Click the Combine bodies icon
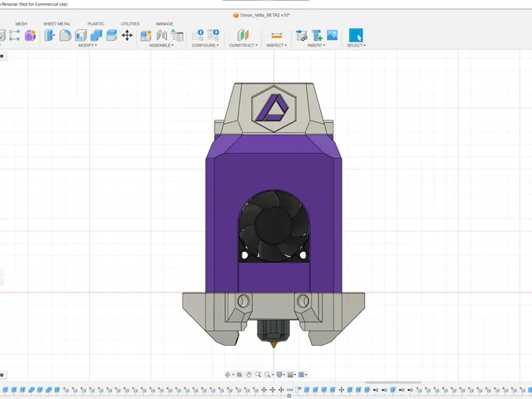The width and height of the screenshot is (532, 399). 96,35
